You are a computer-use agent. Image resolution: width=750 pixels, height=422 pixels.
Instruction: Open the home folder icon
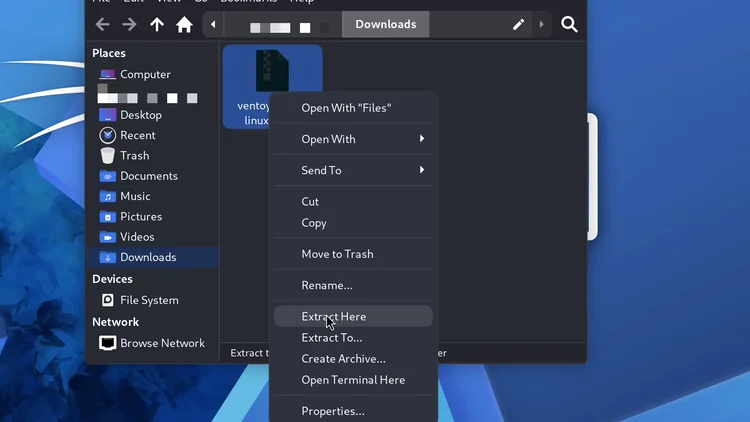point(184,24)
